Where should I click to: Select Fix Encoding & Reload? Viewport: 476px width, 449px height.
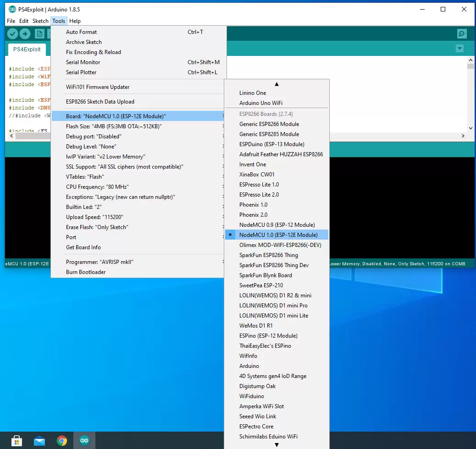pos(138,52)
